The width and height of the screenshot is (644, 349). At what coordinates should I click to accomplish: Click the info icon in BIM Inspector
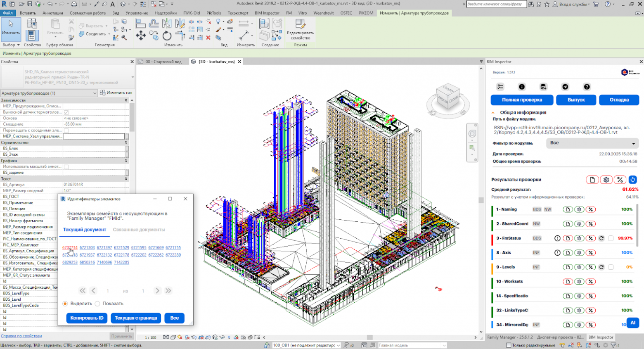(x=522, y=87)
